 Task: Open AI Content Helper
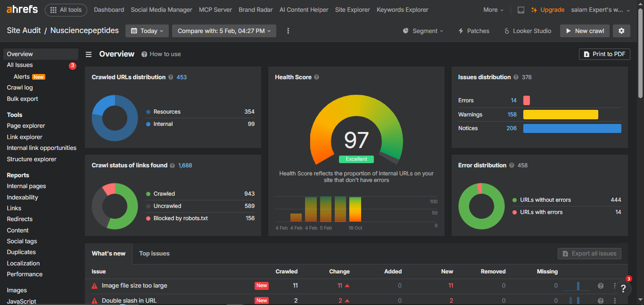(304, 10)
